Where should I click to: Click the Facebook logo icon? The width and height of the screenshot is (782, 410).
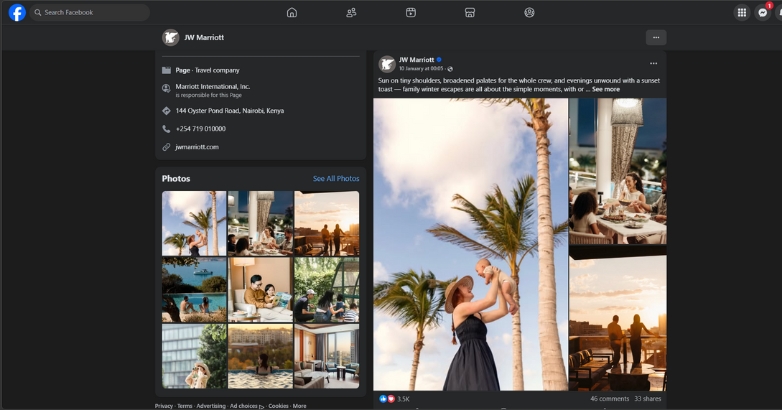tap(17, 12)
